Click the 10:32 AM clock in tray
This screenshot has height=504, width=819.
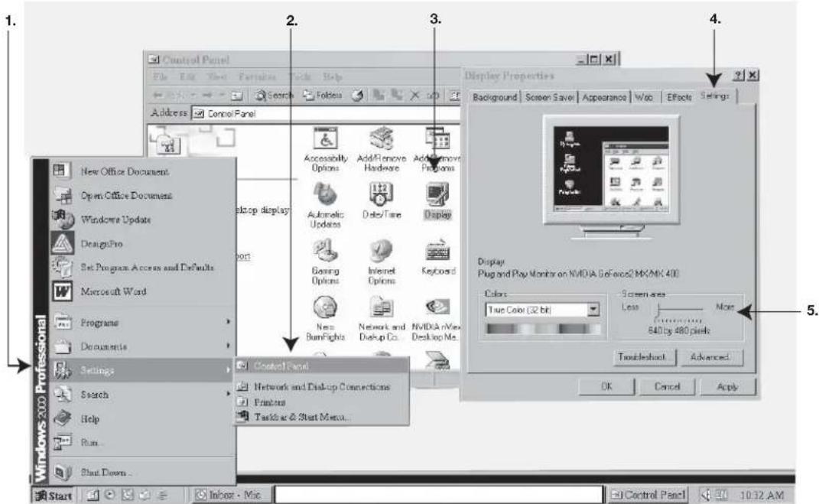[x=762, y=495]
